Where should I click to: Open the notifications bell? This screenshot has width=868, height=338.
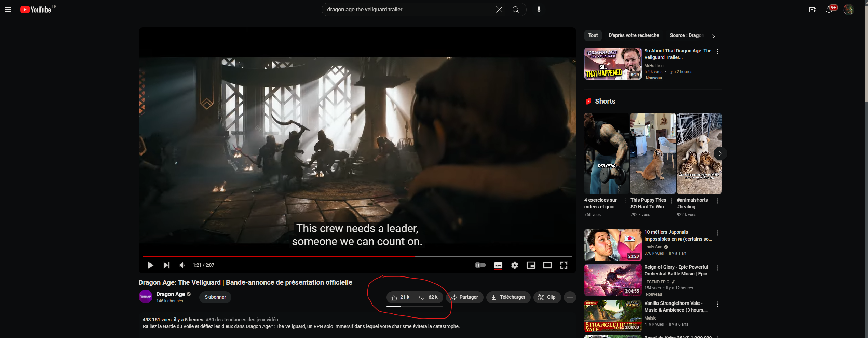point(829,10)
